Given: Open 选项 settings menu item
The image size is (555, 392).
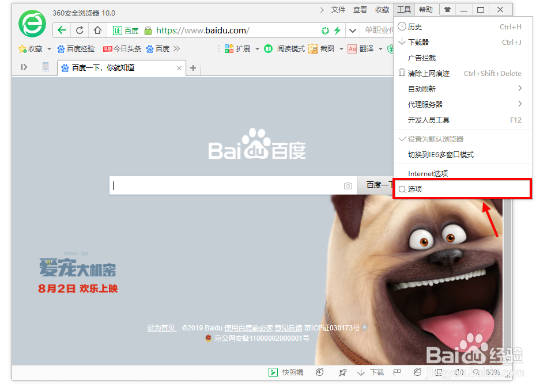Looking at the screenshot, I should [x=462, y=189].
